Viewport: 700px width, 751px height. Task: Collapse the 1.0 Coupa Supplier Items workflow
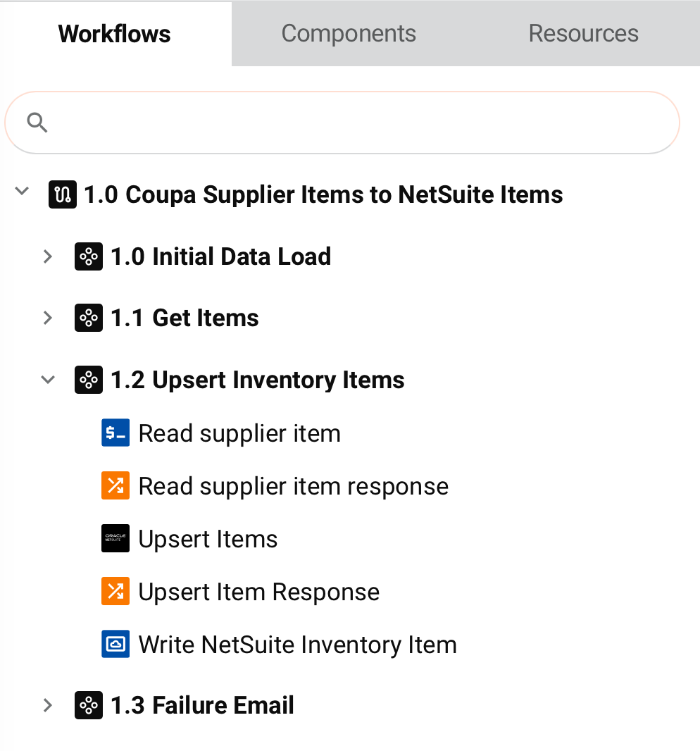[22, 191]
